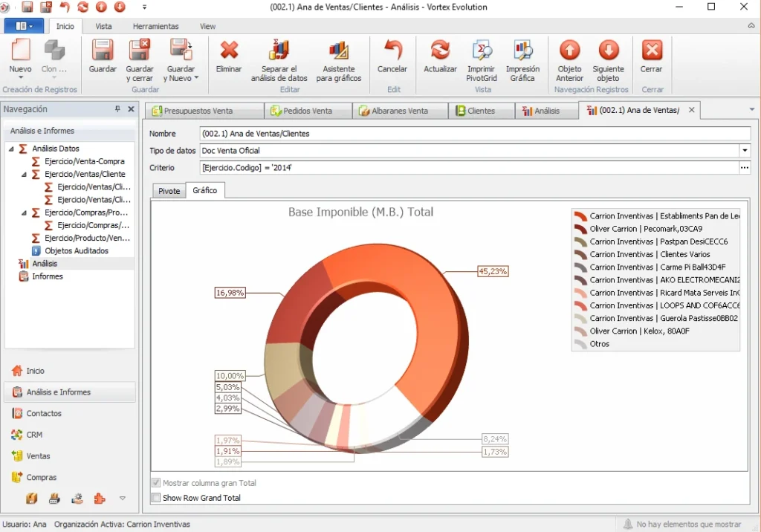Collapse the Análisis Datos tree node
The image size is (761, 532).
pos(11,149)
